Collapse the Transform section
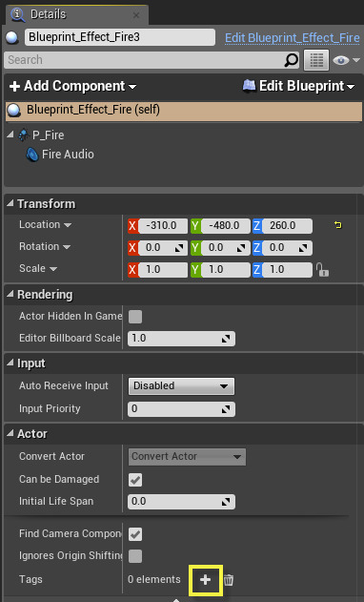Image resolution: width=364 pixels, height=602 pixels. pos(10,203)
